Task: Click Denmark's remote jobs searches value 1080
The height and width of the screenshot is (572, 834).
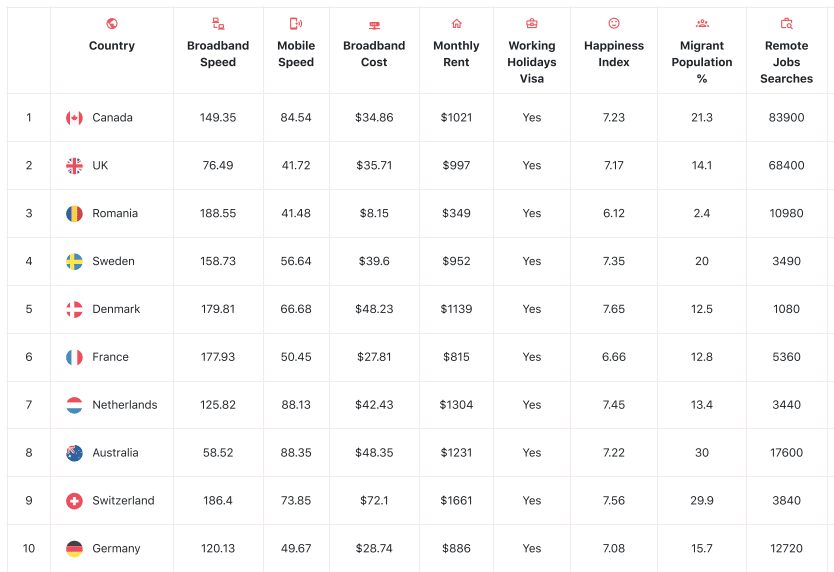Action: [x=787, y=309]
